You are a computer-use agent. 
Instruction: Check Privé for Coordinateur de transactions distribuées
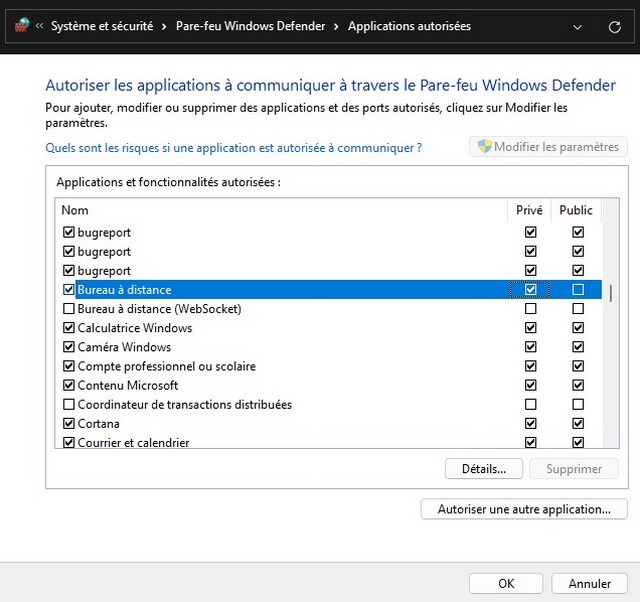[531, 404]
